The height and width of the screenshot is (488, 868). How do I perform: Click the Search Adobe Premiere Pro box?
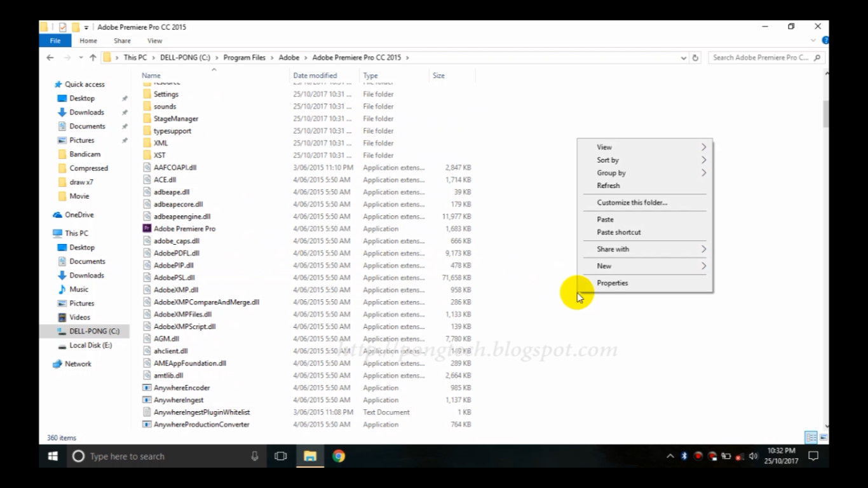coord(766,57)
